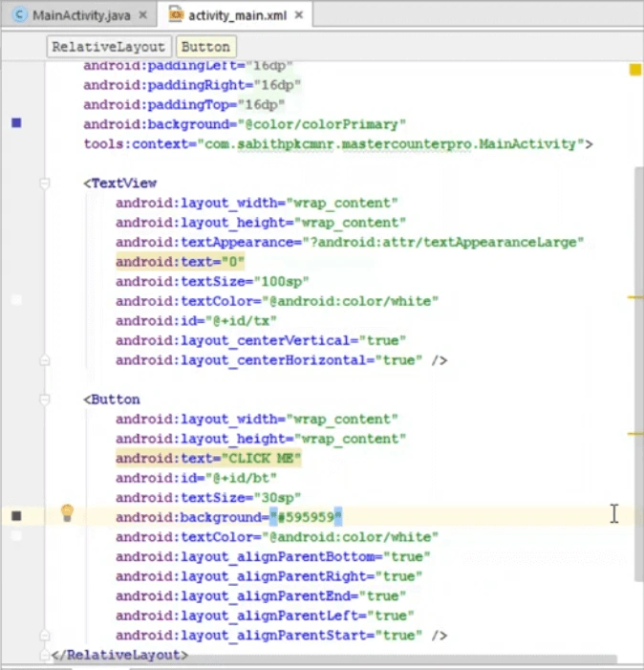Close the activity_main.xml tab
The height and width of the screenshot is (670, 644).
[x=299, y=15]
